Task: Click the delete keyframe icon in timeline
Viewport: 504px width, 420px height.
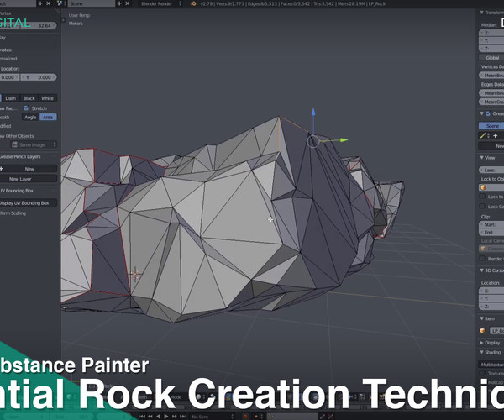Action: pyautogui.click(x=330, y=417)
